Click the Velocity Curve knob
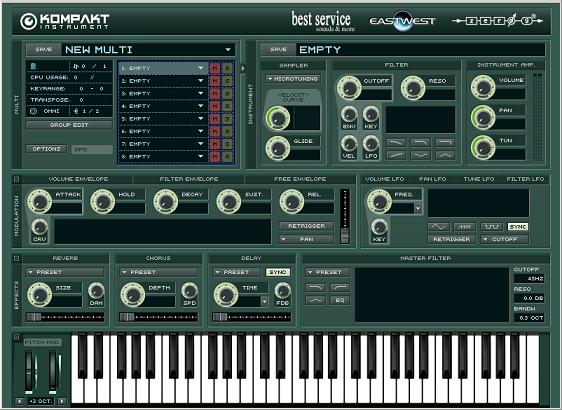Viewport: 562px width, 410px height. tap(278, 118)
